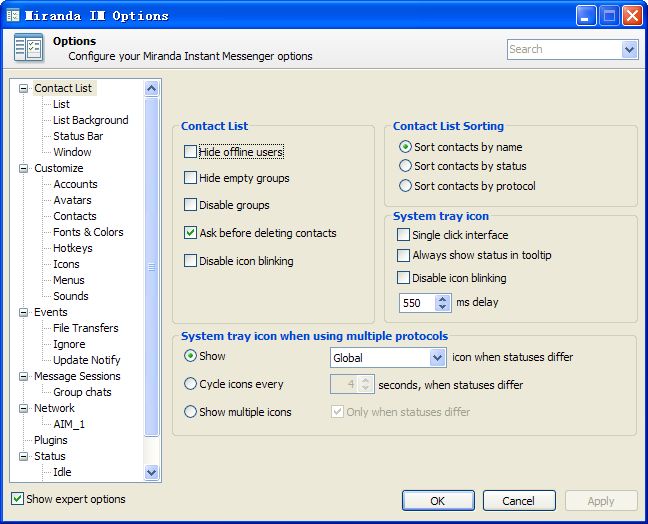Select Cycle icons every radio option

190,384
